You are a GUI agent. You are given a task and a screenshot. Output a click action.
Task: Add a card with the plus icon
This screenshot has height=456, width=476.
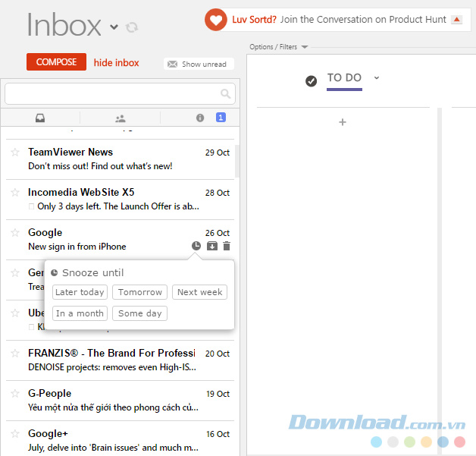(x=343, y=122)
